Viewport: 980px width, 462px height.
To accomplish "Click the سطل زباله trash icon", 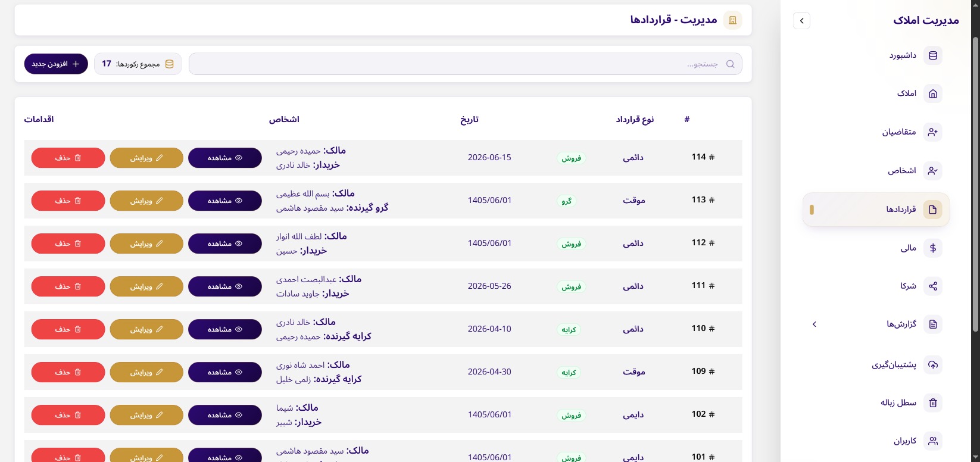I will coord(933,403).
